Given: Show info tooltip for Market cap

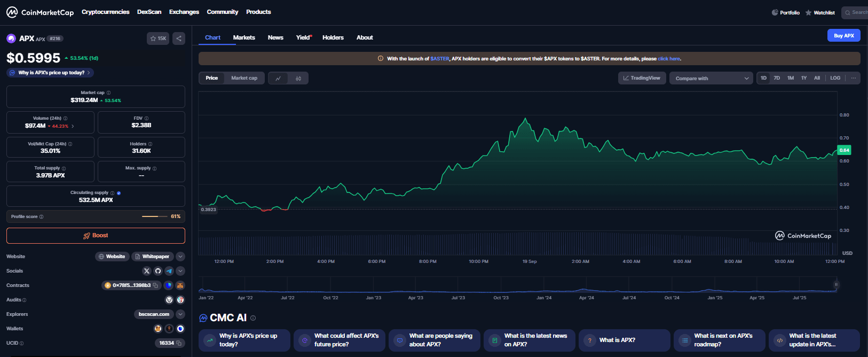Looking at the screenshot, I should [108, 93].
